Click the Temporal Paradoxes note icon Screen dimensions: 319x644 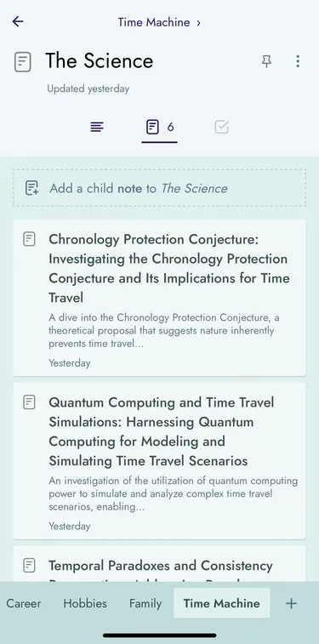pos(29,565)
